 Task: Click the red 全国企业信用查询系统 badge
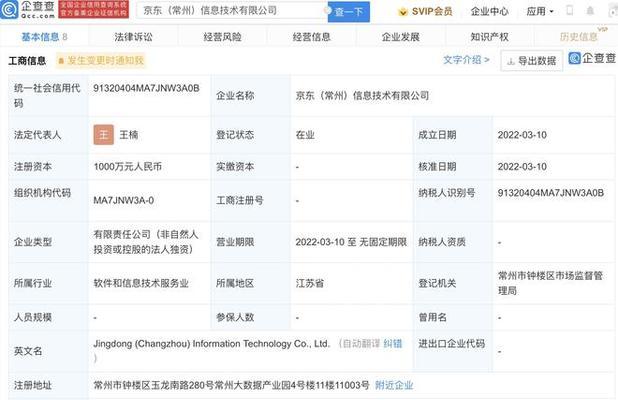coord(94,9)
